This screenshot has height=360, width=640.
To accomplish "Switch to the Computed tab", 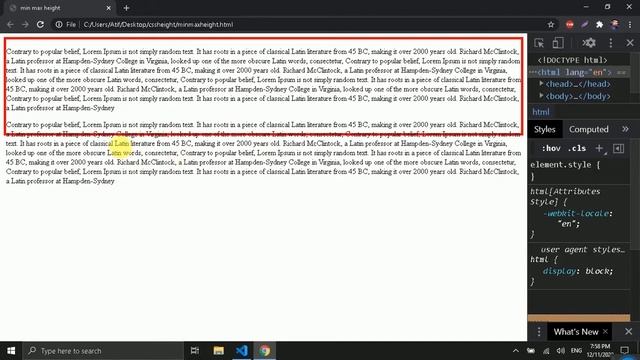I will [589, 129].
